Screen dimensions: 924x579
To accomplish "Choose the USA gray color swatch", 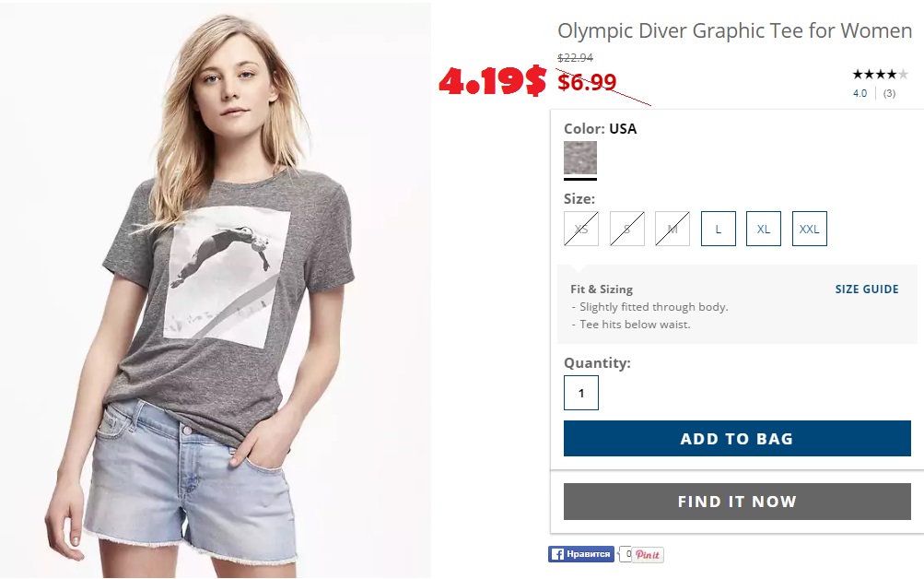I will pyautogui.click(x=580, y=158).
